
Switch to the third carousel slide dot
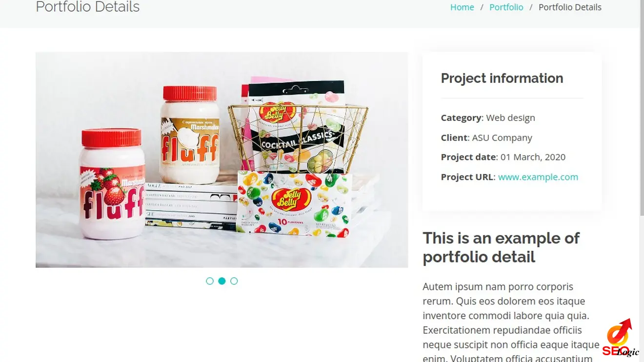[x=234, y=281]
